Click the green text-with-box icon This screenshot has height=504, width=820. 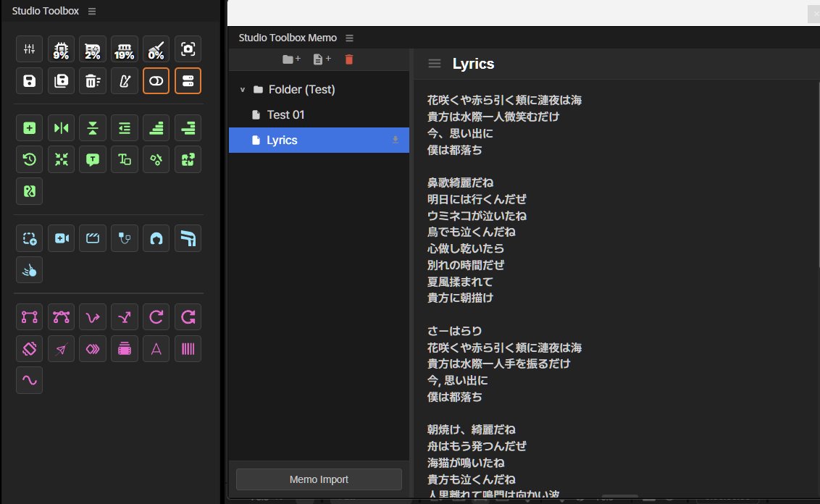125,159
